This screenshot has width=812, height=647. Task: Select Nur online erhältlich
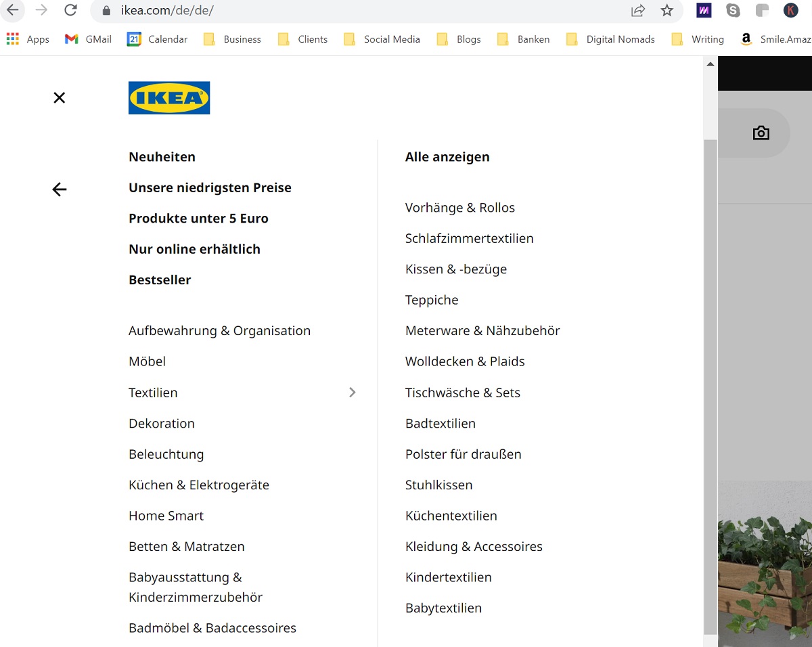pyautogui.click(x=194, y=249)
